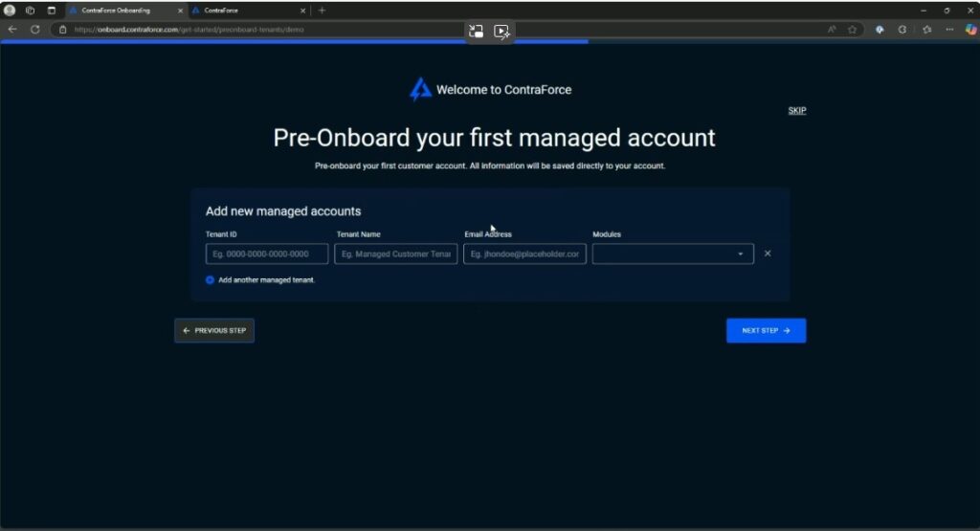Image resolution: width=980 pixels, height=531 pixels.
Task: Open a new browser tab
Action: [x=322, y=10]
